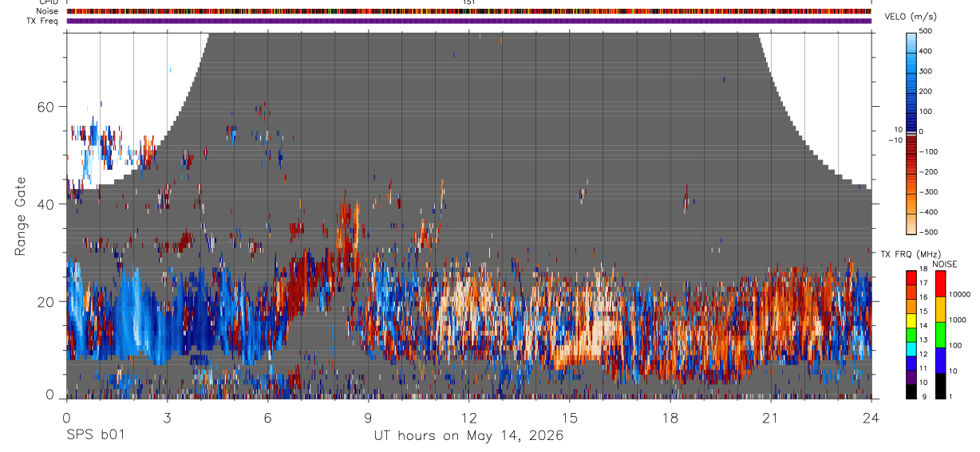Select the 24 tick on UT hours axis
The image size is (980, 452).
pos(871,417)
